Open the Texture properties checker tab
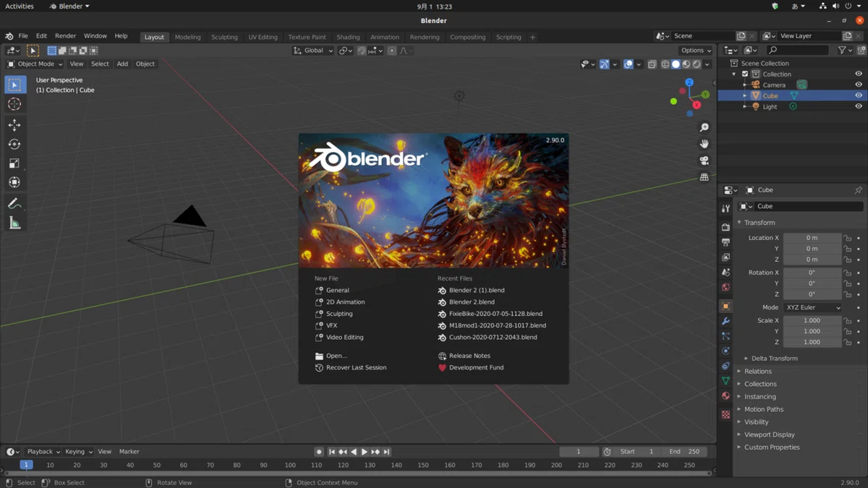Viewport: 868px width, 488px height. click(726, 414)
